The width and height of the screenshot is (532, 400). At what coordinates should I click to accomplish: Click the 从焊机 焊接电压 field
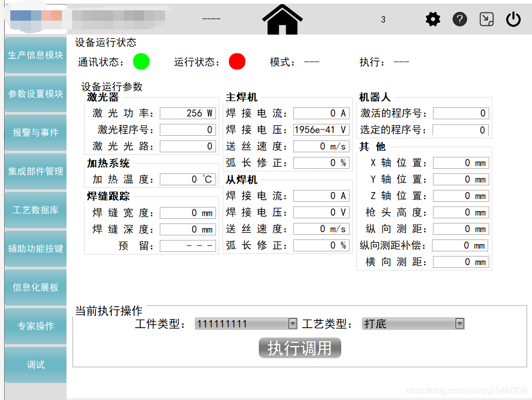tap(321, 213)
